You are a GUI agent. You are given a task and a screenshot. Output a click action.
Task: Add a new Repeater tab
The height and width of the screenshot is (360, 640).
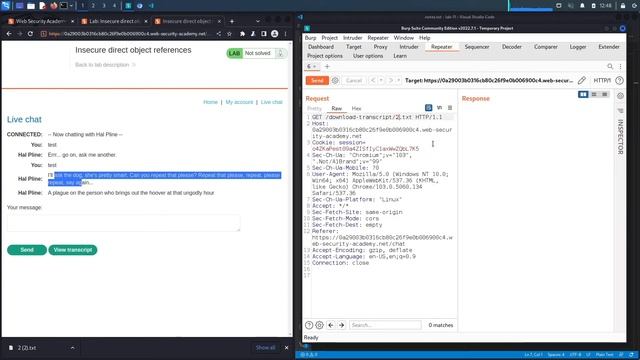tap(327, 66)
